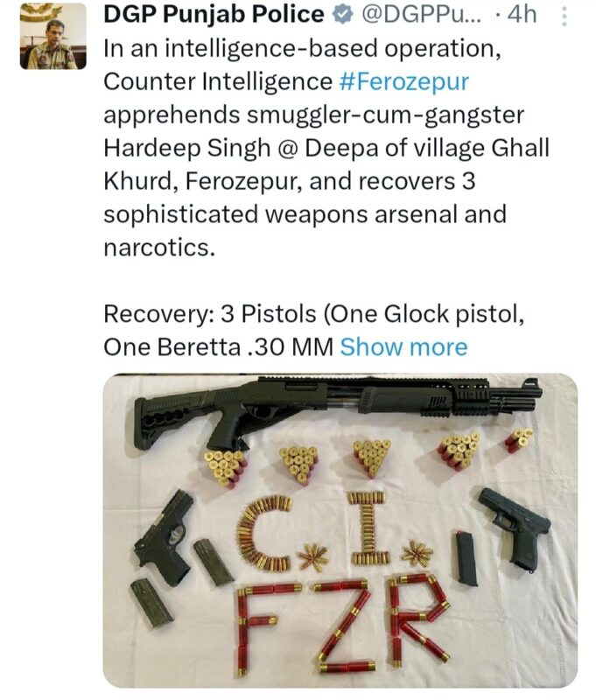The height and width of the screenshot is (700, 596).
Task: Select the 'In an intelligence-based operation' text line
Action: pyautogui.click(x=302, y=48)
